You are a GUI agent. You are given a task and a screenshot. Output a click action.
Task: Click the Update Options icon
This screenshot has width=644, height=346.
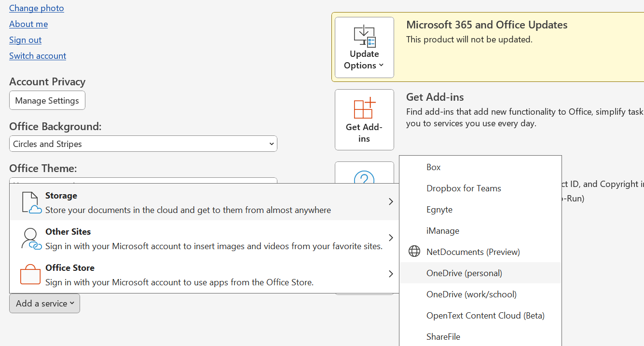coord(364,35)
